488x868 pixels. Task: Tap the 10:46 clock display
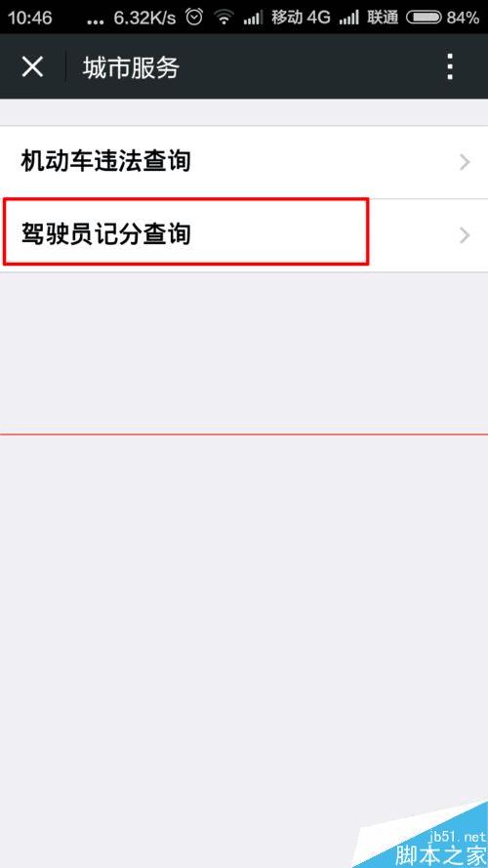click(30, 18)
